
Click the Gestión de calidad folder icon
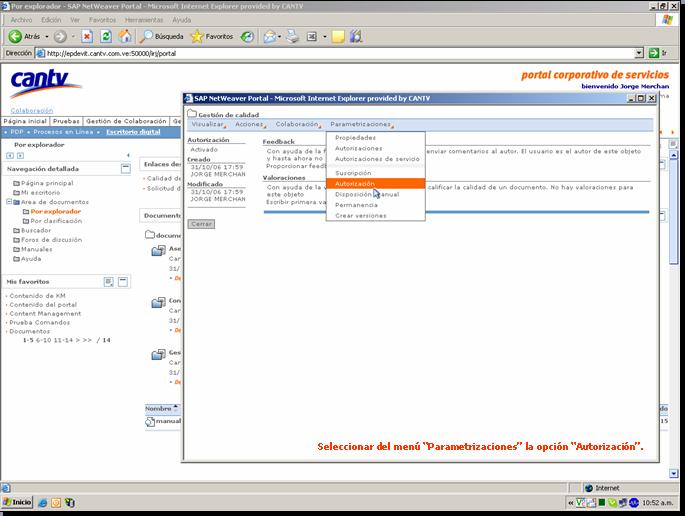pyautogui.click(x=192, y=114)
